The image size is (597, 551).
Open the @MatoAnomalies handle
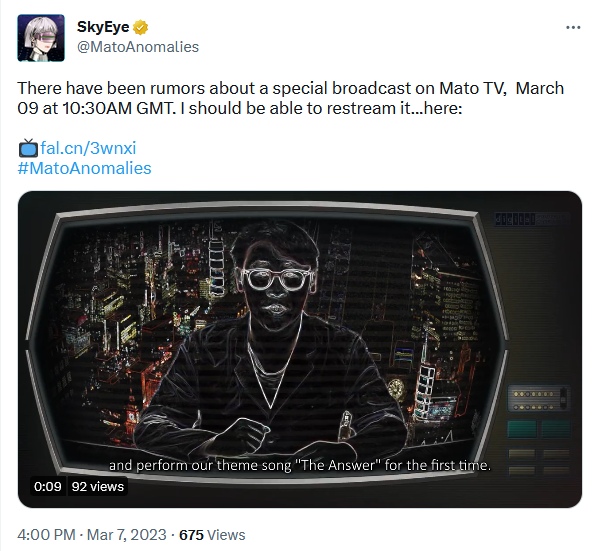(x=138, y=47)
